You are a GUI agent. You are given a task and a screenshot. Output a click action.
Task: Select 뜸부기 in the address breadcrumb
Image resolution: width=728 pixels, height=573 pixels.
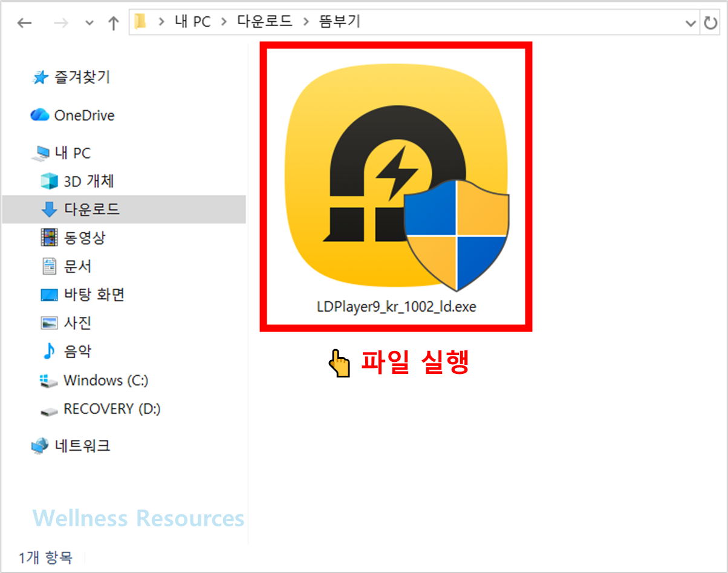(339, 22)
